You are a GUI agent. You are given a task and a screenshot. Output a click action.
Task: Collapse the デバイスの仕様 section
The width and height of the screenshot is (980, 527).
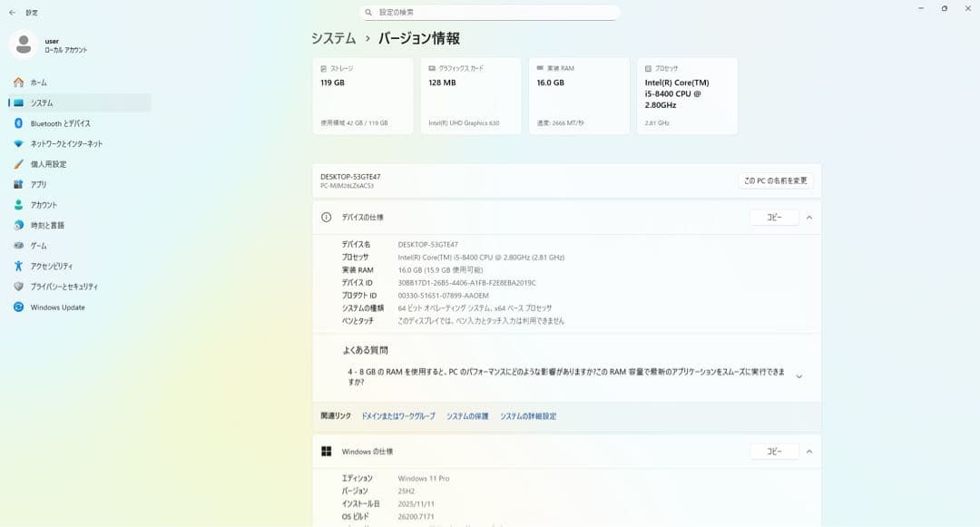click(810, 217)
